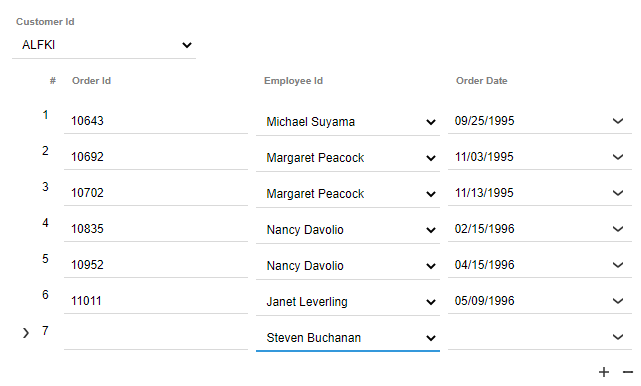Select row number 2
The width and height of the screenshot is (641, 386).
tap(45, 151)
